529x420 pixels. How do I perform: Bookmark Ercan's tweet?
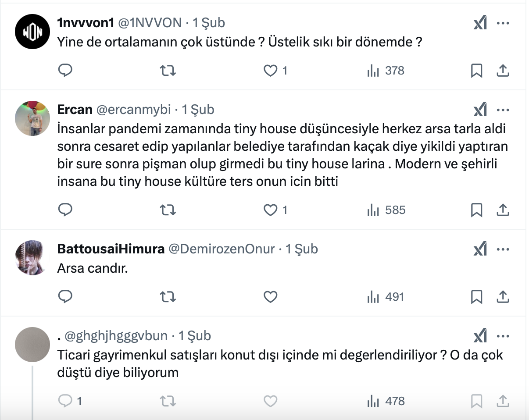[476, 210]
